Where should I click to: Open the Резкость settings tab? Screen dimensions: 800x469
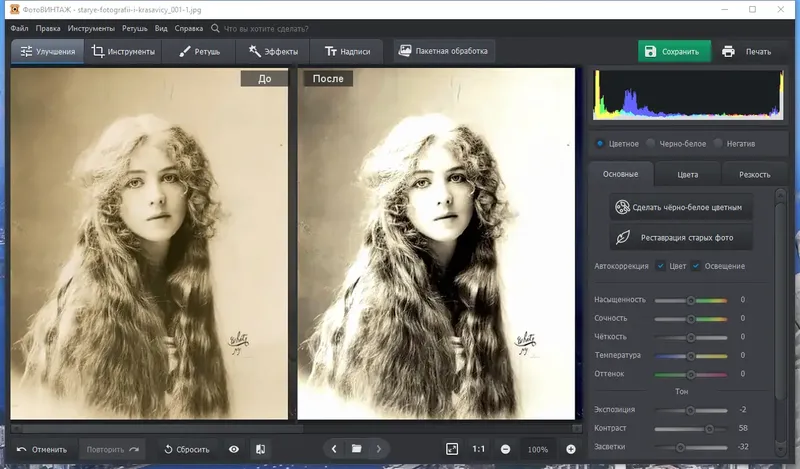753,174
